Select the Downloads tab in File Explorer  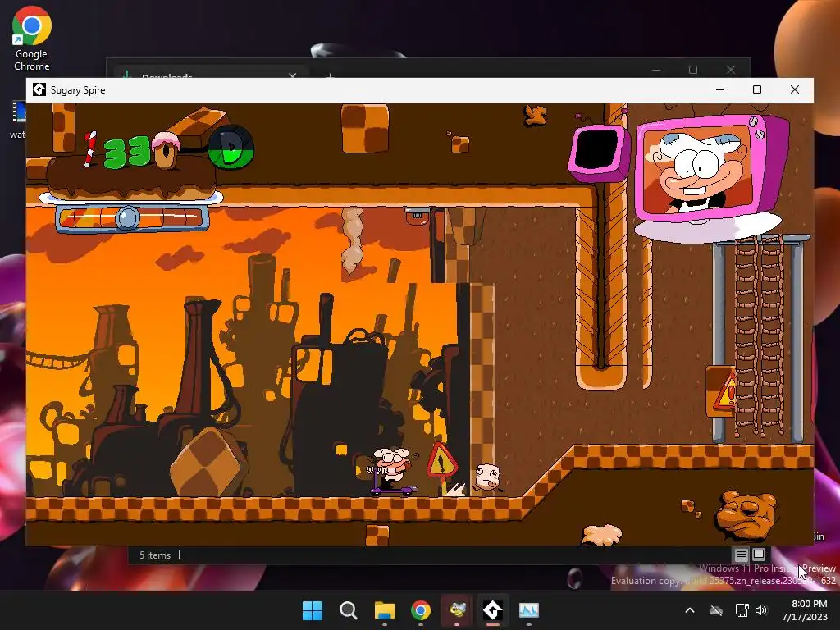[211, 74]
